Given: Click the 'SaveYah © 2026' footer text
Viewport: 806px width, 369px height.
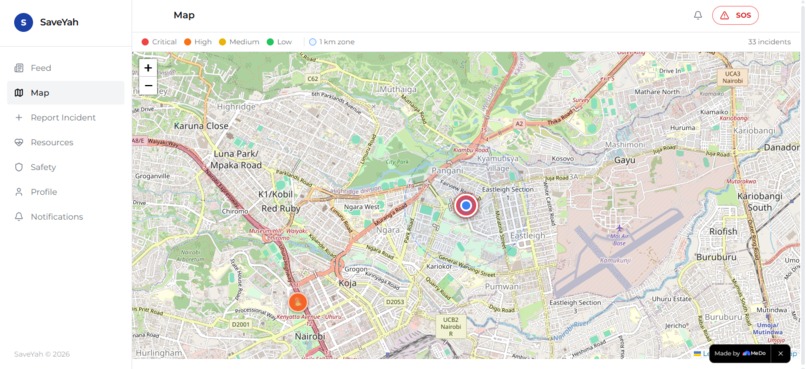Looking at the screenshot, I should (x=42, y=354).
